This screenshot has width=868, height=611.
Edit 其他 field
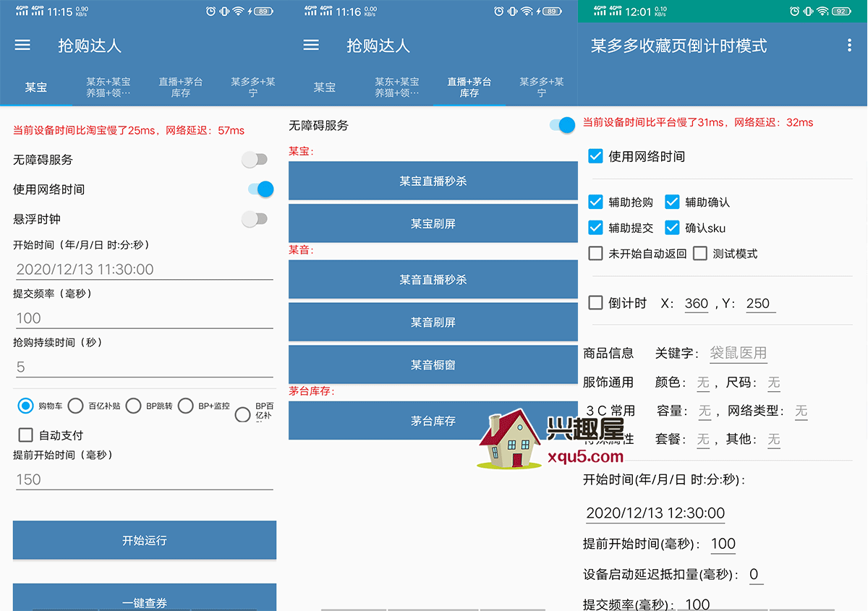[x=774, y=440]
